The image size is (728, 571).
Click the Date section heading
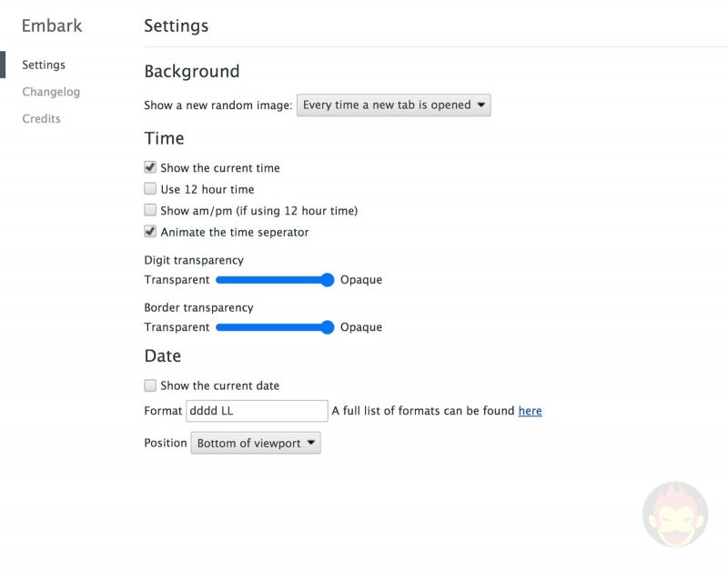pyautogui.click(x=162, y=356)
